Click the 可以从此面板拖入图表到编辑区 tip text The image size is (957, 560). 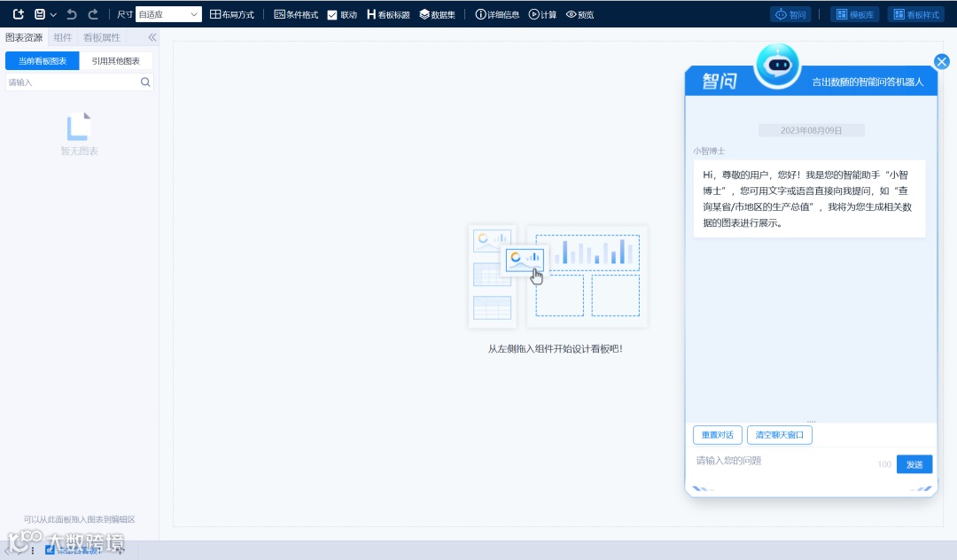pos(80,520)
